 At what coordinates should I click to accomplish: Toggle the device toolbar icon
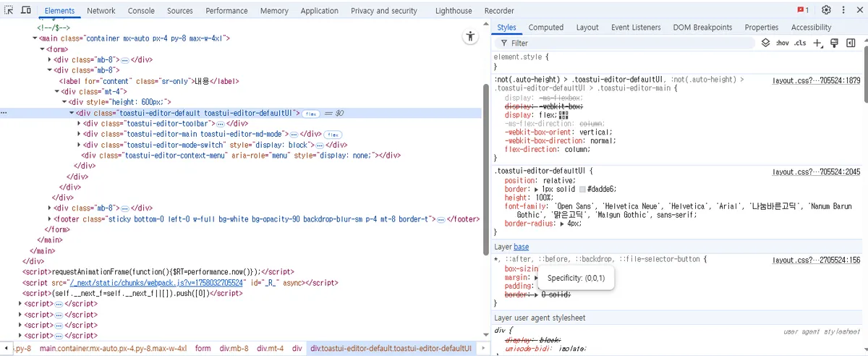26,11
